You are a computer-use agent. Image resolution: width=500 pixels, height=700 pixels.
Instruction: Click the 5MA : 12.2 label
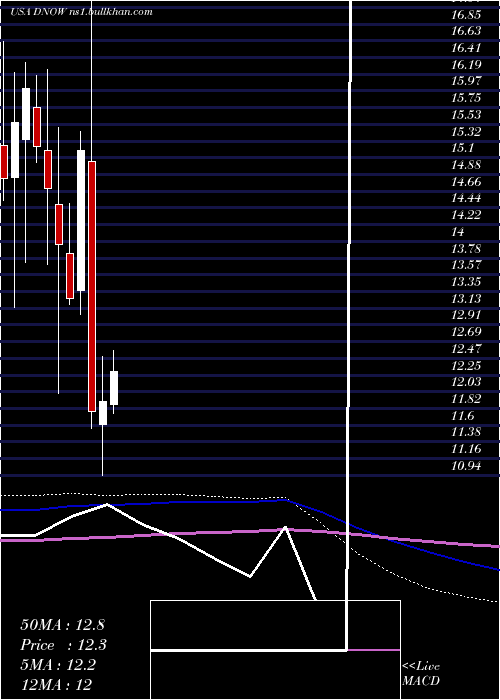[x=58, y=665]
